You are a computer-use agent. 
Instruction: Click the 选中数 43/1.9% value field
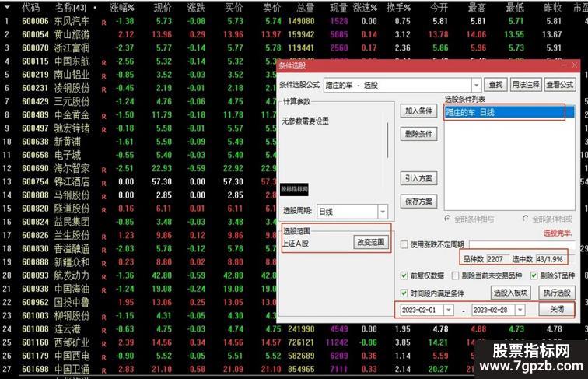550,259
